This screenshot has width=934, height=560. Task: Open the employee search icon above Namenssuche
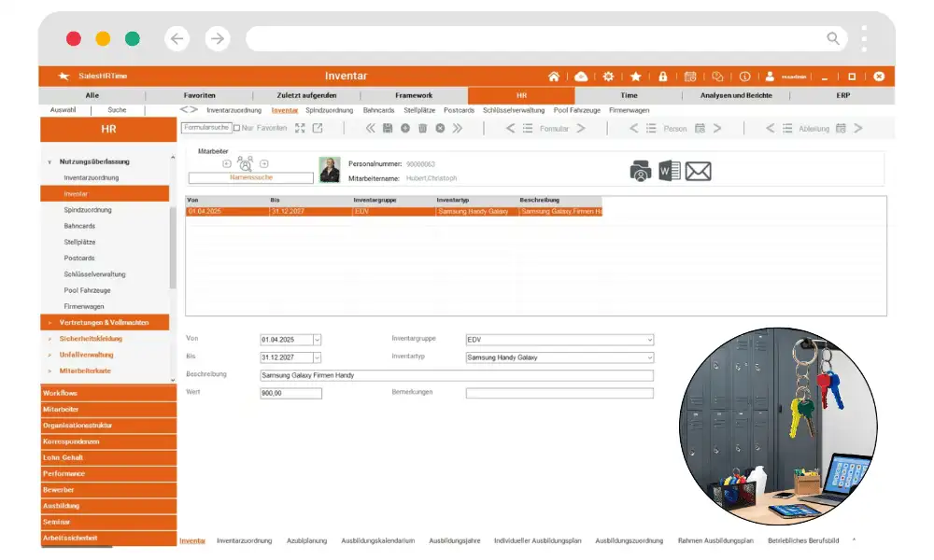pyautogui.click(x=245, y=163)
